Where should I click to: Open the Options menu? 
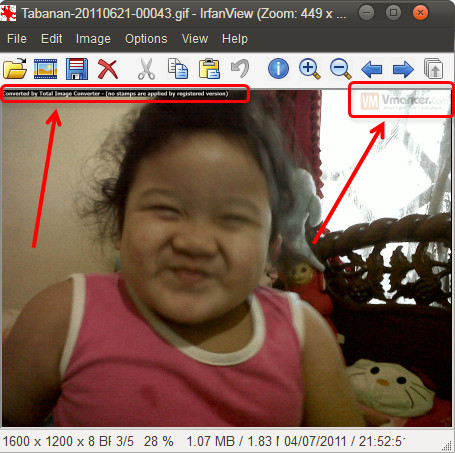coord(146,39)
